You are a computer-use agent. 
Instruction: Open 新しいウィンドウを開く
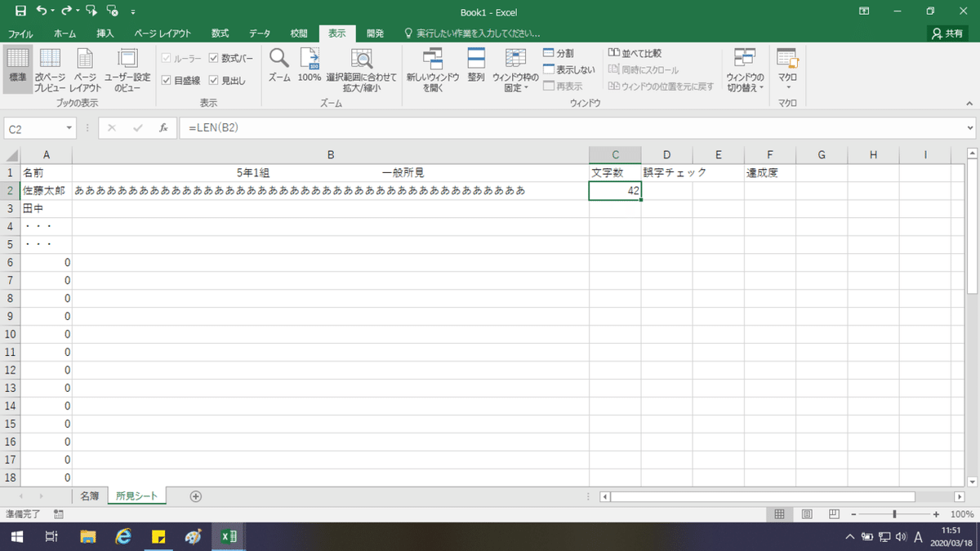pos(433,70)
